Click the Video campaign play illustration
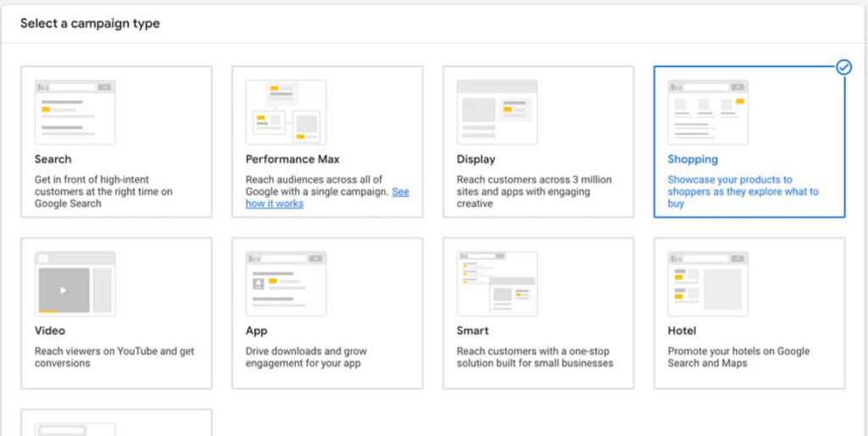Image resolution: width=868 pixels, height=436 pixels. point(75,283)
